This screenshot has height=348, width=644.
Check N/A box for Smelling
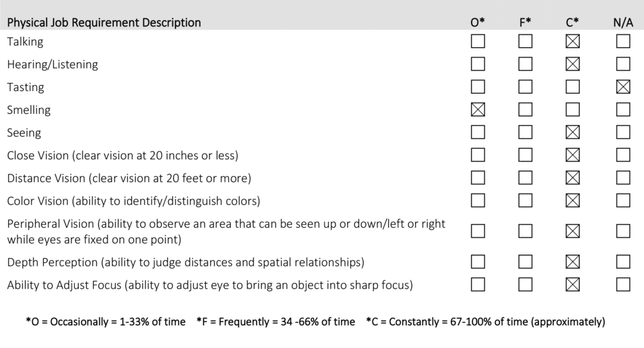click(623, 109)
